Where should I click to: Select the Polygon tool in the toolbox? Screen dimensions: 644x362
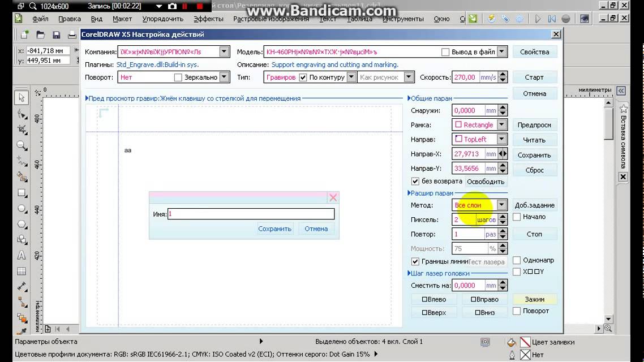(22, 224)
